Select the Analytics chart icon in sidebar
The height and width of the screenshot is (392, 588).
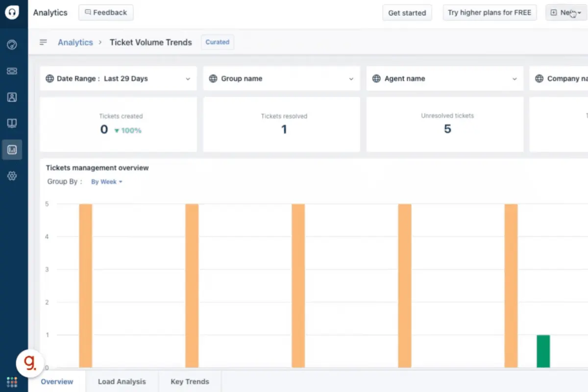[x=12, y=150]
